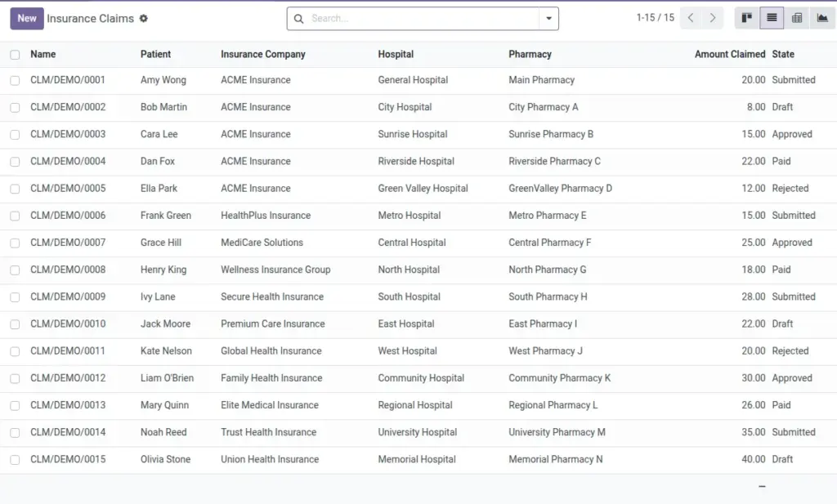This screenshot has height=504, width=837.
Task: Click Memorial Pharmacy N cell
Action: (556, 459)
